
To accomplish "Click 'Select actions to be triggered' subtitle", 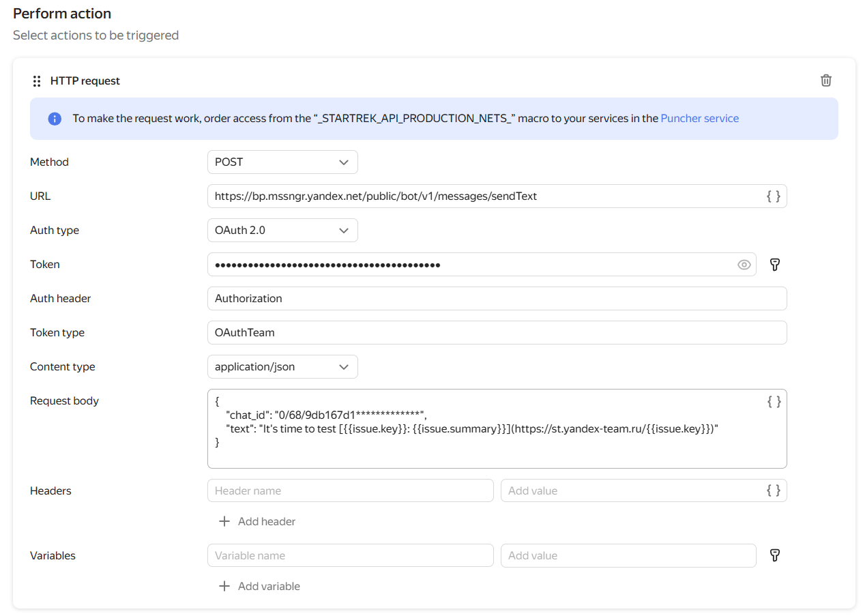I will click(x=96, y=35).
